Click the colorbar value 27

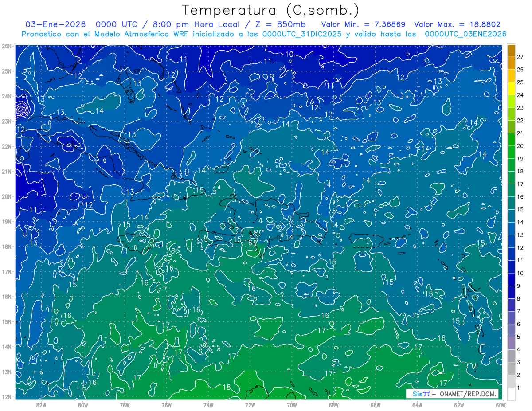[520, 56]
